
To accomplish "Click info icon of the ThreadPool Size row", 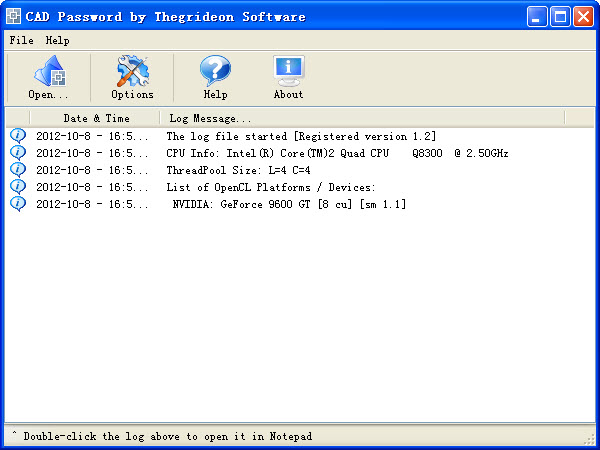I will (x=18, y=170).
